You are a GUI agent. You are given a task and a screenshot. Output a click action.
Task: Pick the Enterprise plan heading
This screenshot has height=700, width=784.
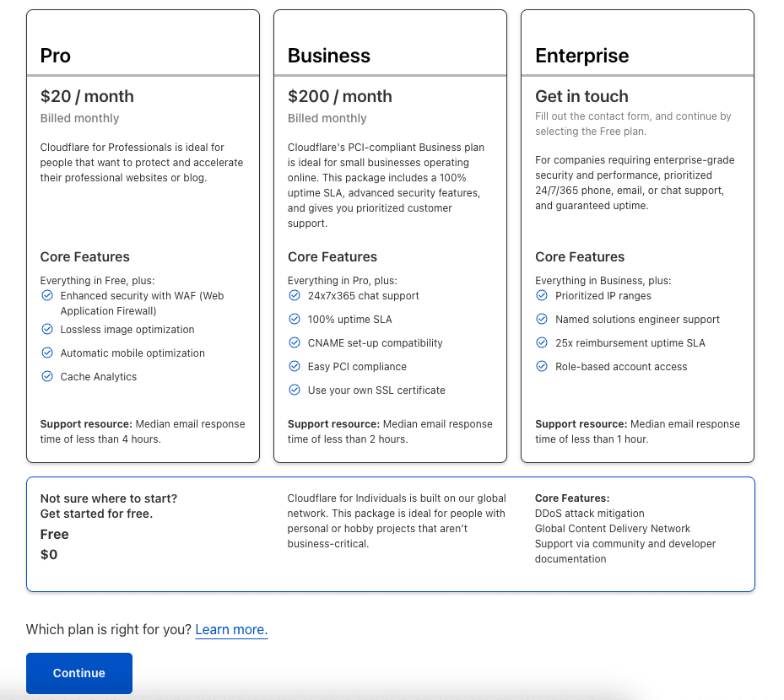coord(582,56)
